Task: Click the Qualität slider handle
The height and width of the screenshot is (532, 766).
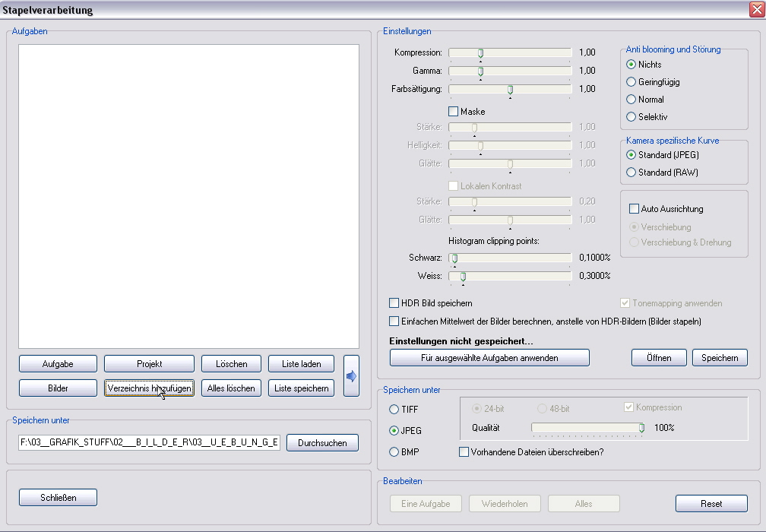Action: pyautogui.click(x=641, y=428)
